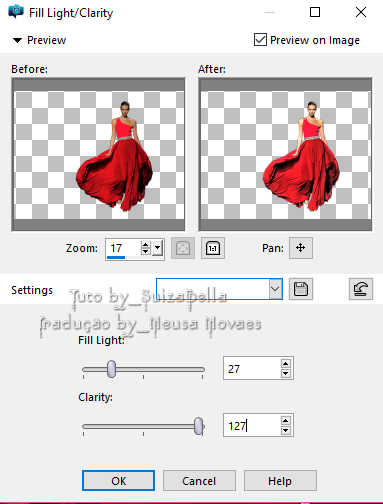
Task: Click the Before preview image
Action: [98, 154]
